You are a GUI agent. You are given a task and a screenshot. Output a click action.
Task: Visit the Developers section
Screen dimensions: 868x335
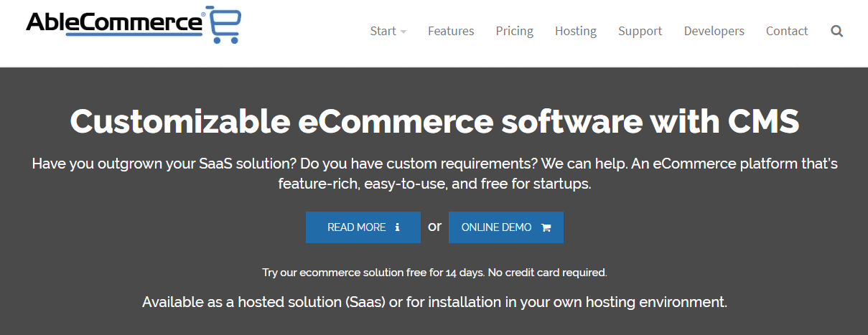pyautogui.click(x=714, y=31)
